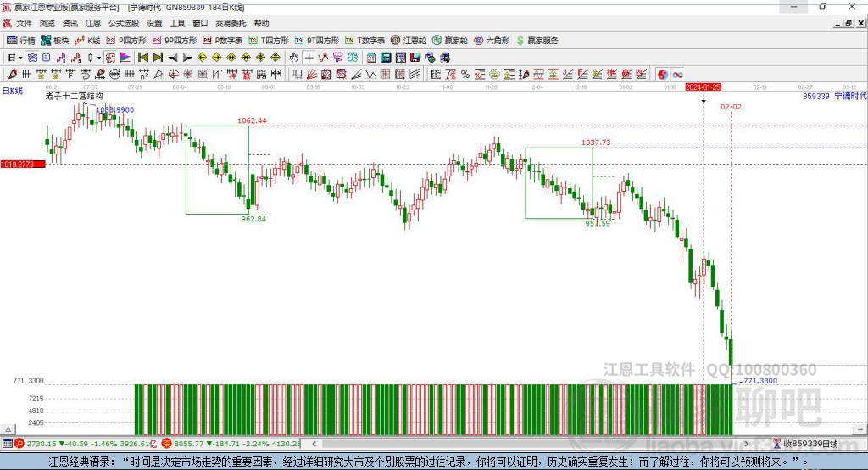
Task: Click the 赢家服务 button
Action: pyautogui.click(x=537, y=40)
